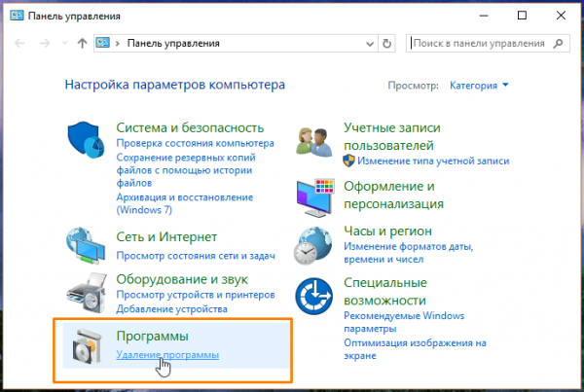
Task: Open the Clock and Region globe icon
Action: point(312,246)
